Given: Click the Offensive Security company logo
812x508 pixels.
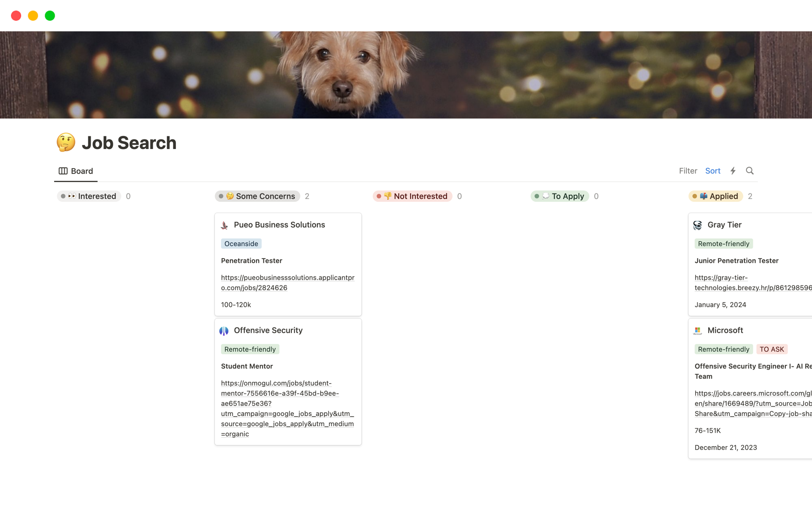Looking at the screenshot, I should tap(224, 330).
